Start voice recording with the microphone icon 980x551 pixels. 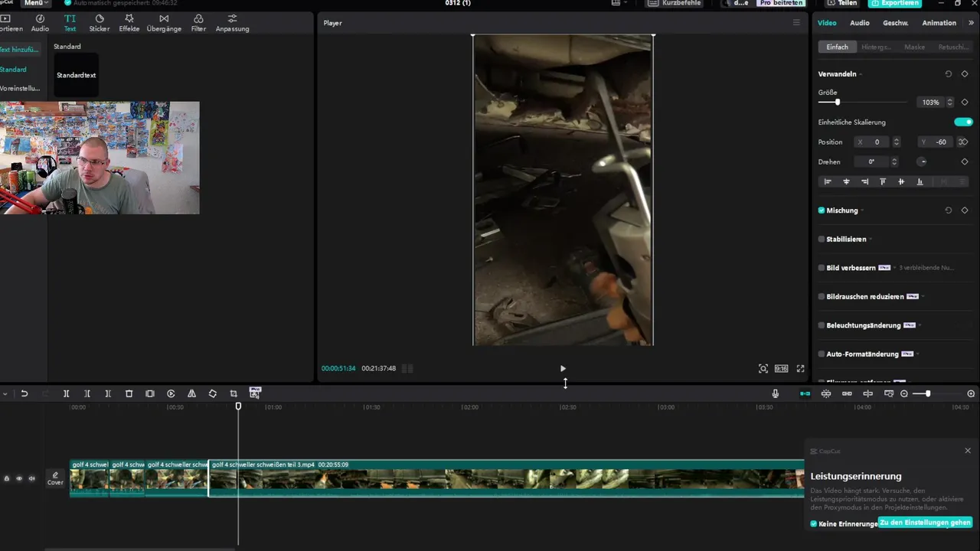tap(776, 393)
